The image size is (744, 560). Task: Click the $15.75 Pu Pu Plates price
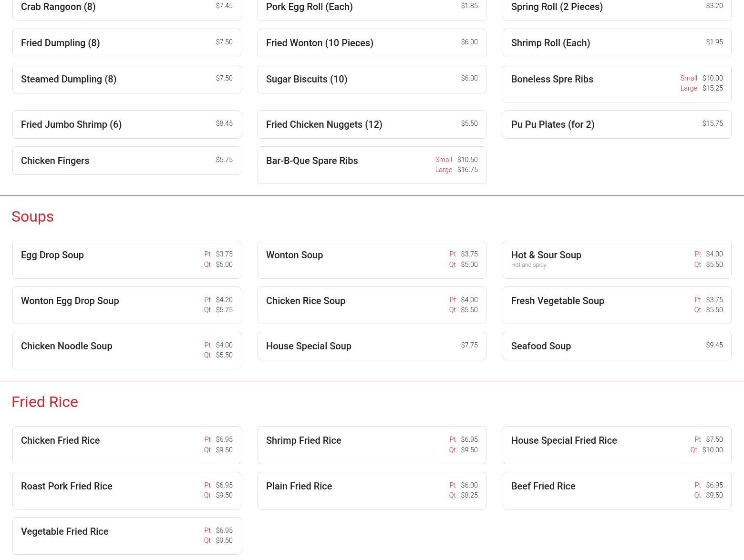click(x=713, y=123)
